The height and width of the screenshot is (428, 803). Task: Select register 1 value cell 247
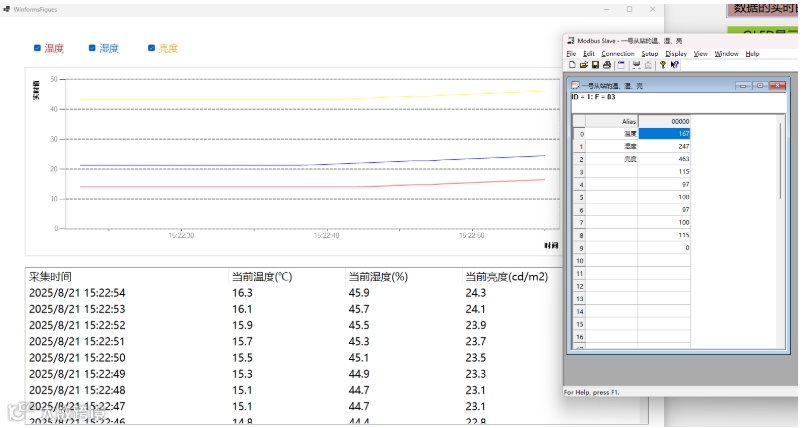(664, 146)
